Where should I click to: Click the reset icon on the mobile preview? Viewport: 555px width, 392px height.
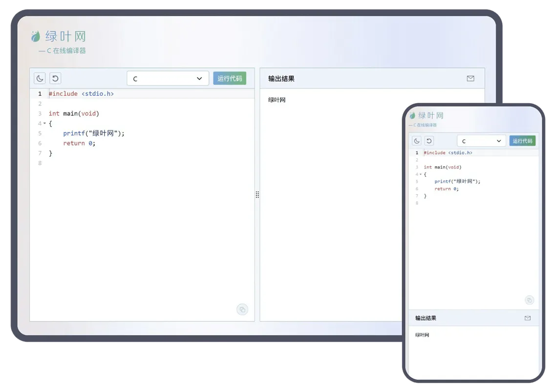click(x=429, y=140)
